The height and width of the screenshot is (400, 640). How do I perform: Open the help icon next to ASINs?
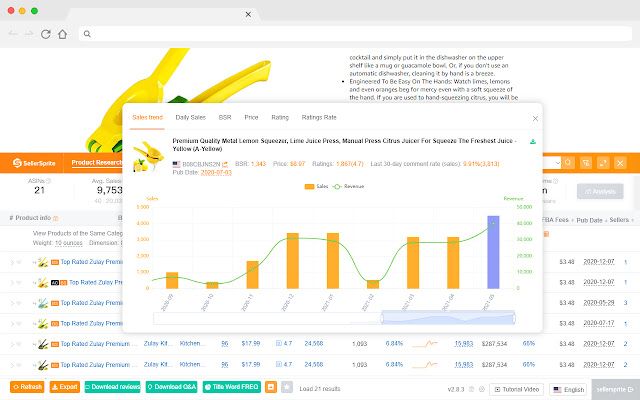point(49,181)
